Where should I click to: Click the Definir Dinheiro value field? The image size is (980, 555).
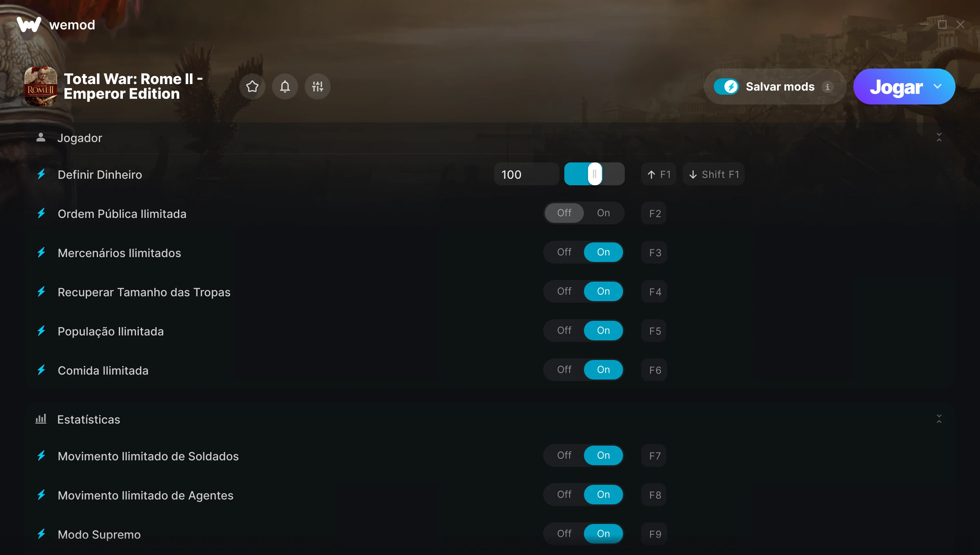526,174
